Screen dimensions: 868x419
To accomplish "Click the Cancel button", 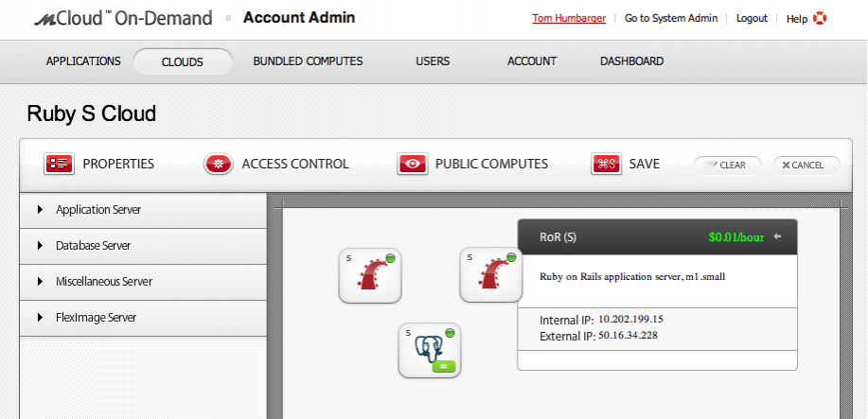I will coord(806,165).
